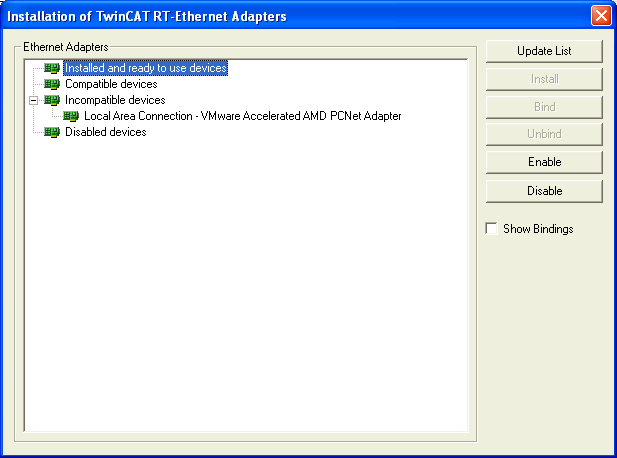Select Local Area Connection VMware AMD PCNet Adapter
The image size is (617, 458).
242,116
